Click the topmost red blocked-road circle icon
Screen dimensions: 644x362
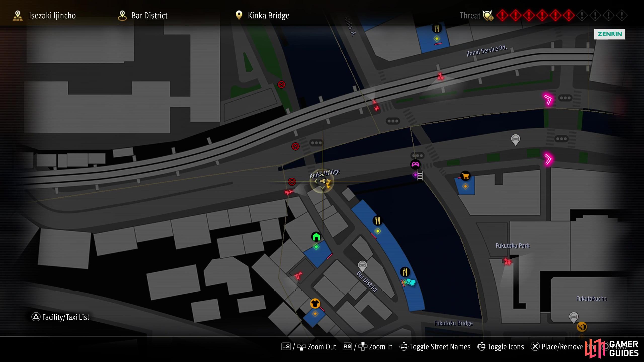[281, 84]
